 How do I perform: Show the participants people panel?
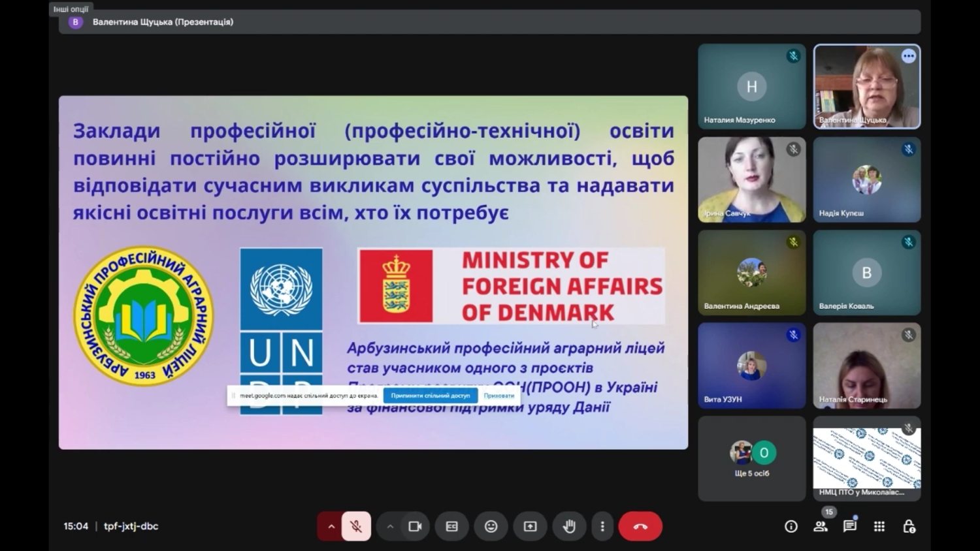click(821, 526)
